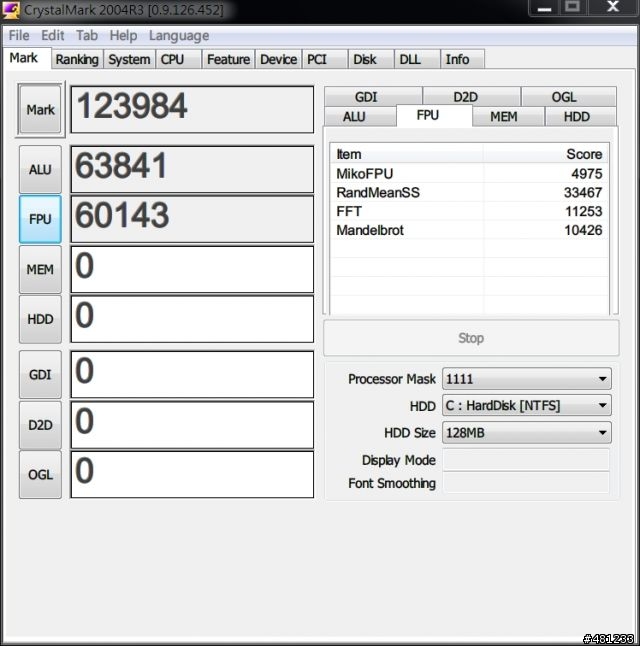Switch to the Mark tab
The width and height of the screenshot is (640, 647).
pyautogui.click(x=27, y=58)
